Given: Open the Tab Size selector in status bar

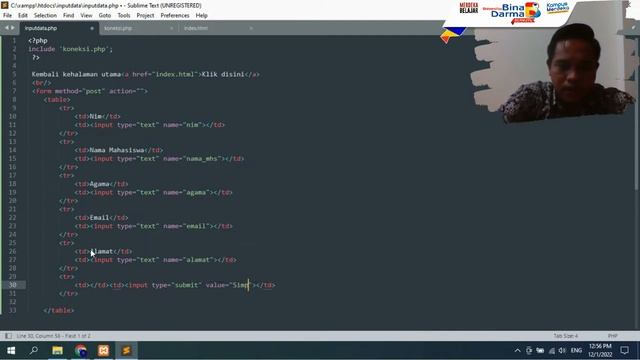Looking at the screenshot, I should coord(566,336).
